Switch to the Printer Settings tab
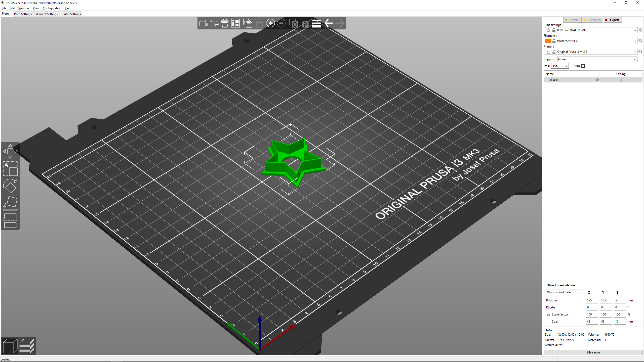 70,14
